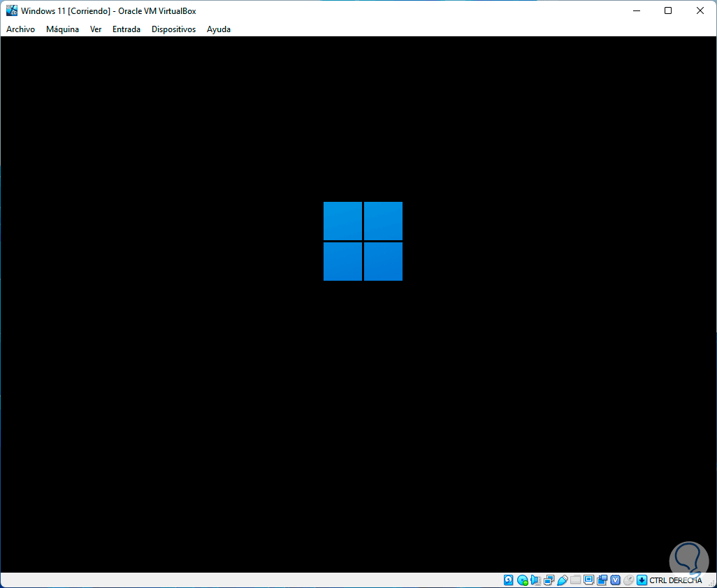Click the optical disc status icon
Image resolution: width=717 pixels, height=588 pixels.
(523, 580)
